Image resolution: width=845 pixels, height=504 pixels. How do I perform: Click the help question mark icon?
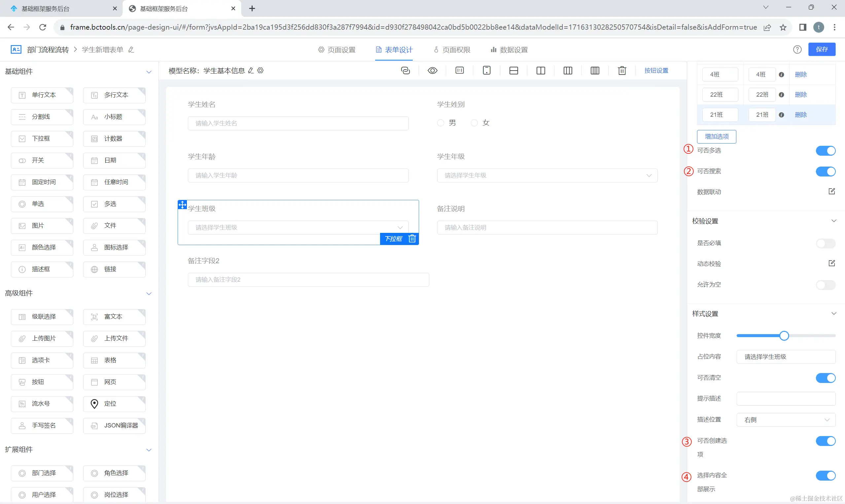click(x=797, y=49)
